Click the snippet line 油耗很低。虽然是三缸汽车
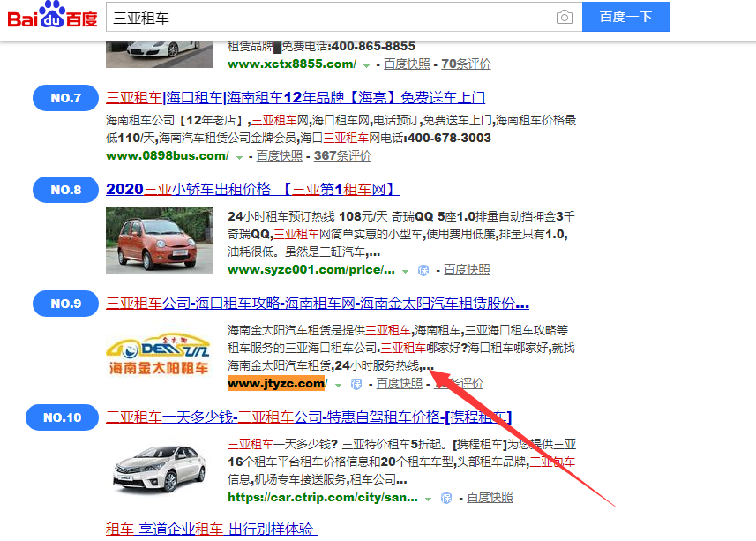Viewport: 756px width, 541px height. tap(303, 252)
